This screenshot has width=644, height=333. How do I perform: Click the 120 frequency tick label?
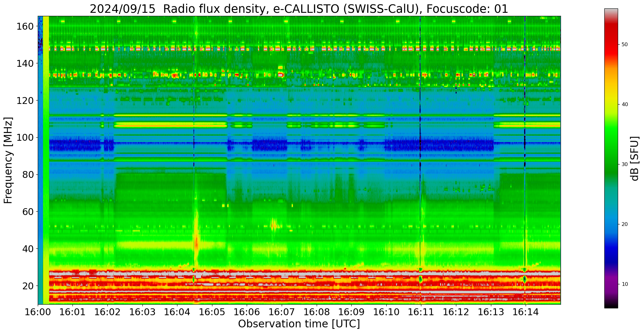tap(25, 100)
